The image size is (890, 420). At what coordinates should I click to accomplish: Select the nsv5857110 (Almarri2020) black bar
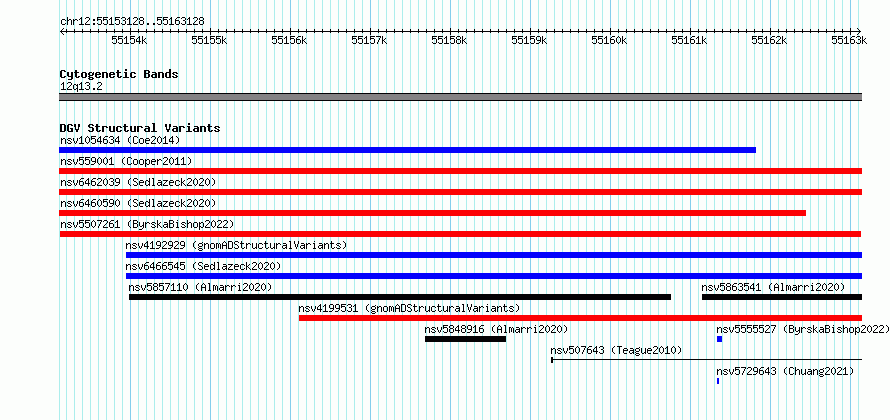point(400,297)
